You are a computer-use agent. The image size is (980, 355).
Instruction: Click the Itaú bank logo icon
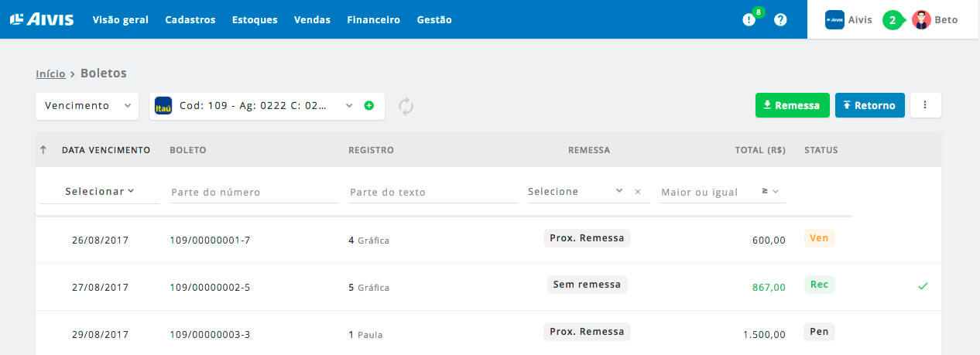(163, 106)
